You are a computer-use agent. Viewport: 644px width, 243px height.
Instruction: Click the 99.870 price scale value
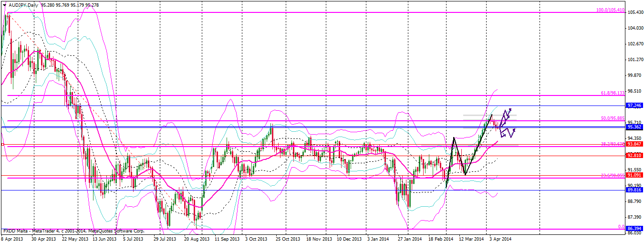click(x=635, y=75)
